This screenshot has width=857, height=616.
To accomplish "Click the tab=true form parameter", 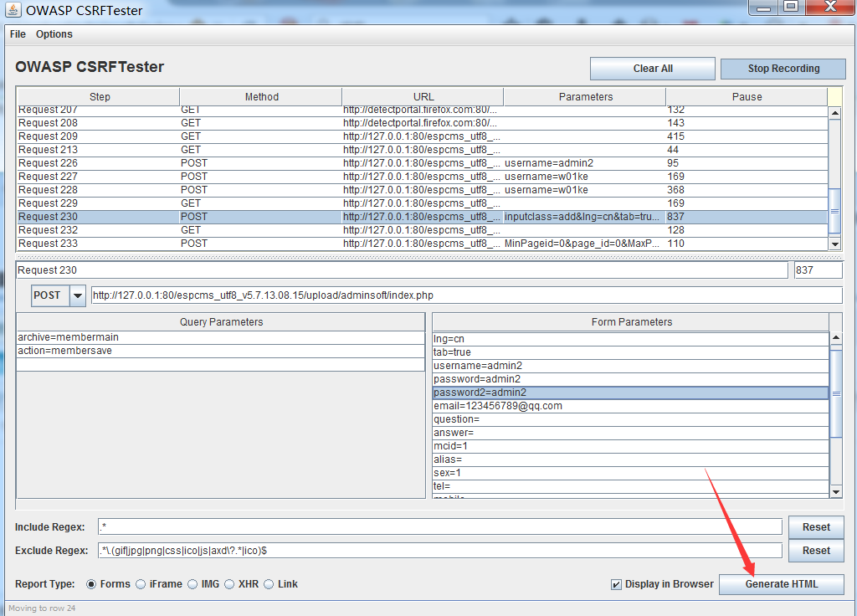I will coord(631,352).
